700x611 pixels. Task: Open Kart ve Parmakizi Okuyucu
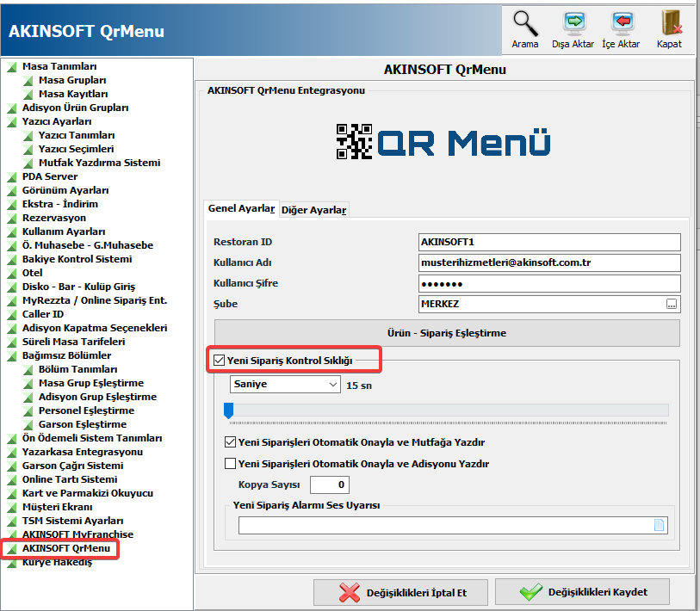88,493
